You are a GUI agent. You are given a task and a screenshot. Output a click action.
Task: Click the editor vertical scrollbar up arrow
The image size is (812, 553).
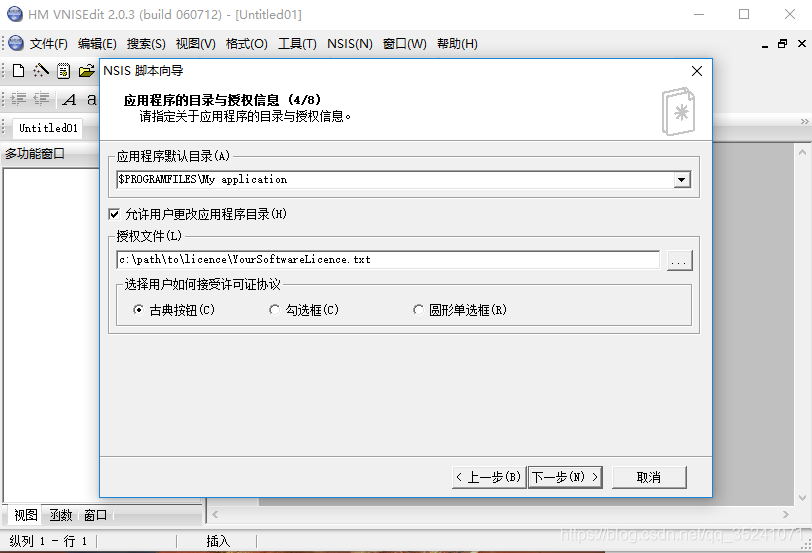coord(802,152)
